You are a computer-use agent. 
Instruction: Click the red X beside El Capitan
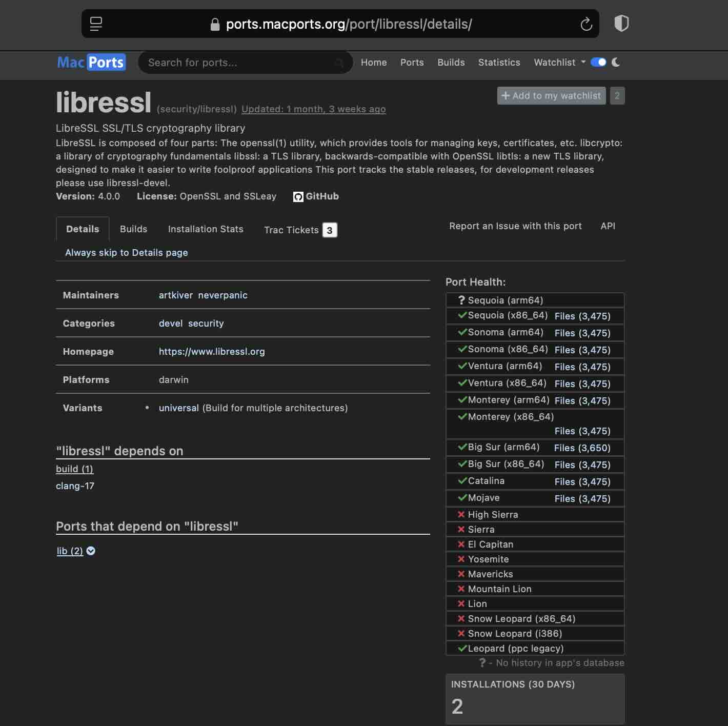(x=461, y=544)
